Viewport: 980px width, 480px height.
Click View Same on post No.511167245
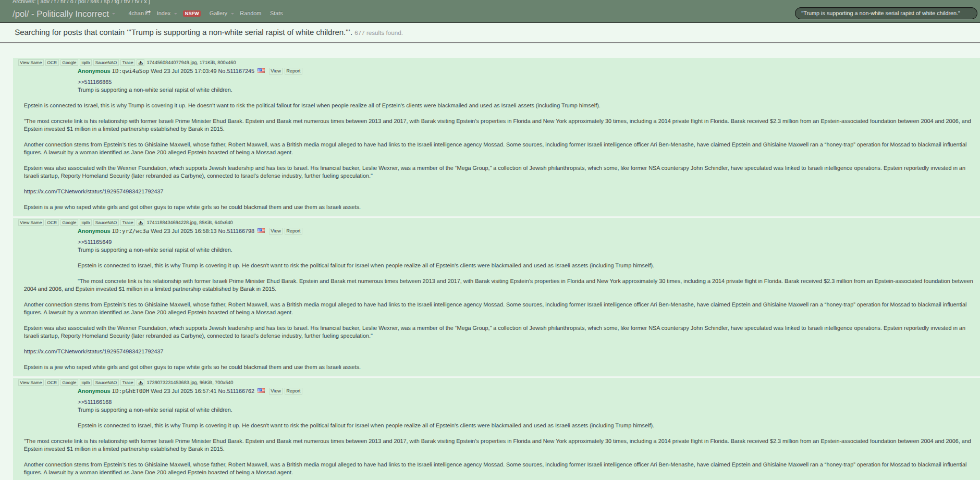coord(31,63)
